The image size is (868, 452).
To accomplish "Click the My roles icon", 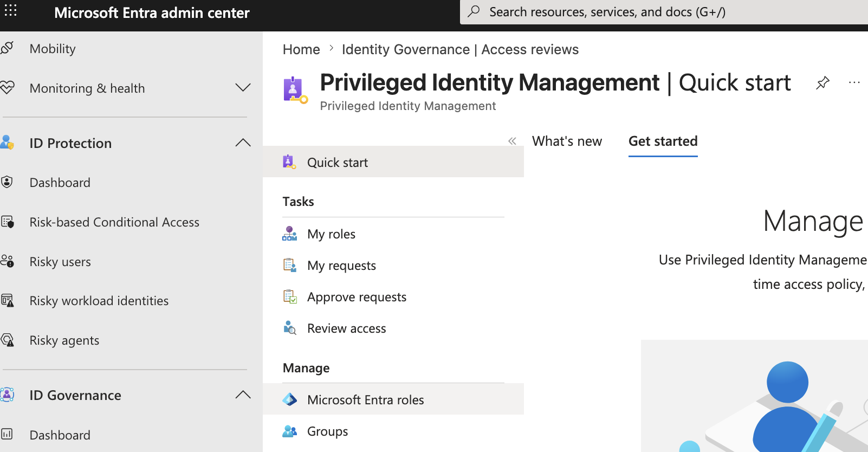I will click(x=290, y=234).
